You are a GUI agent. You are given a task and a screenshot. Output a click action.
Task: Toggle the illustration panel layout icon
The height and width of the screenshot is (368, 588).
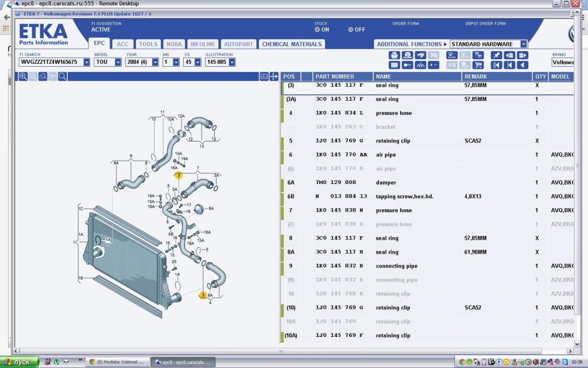point(264,76)
